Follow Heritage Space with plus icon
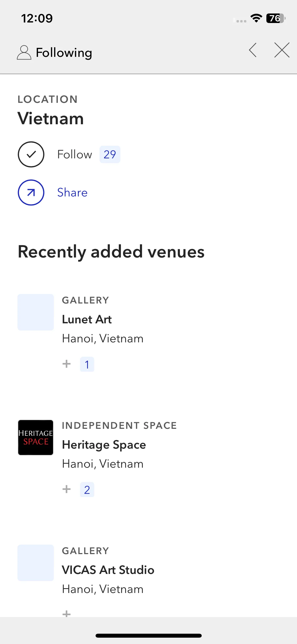 (x=67, y=489)
